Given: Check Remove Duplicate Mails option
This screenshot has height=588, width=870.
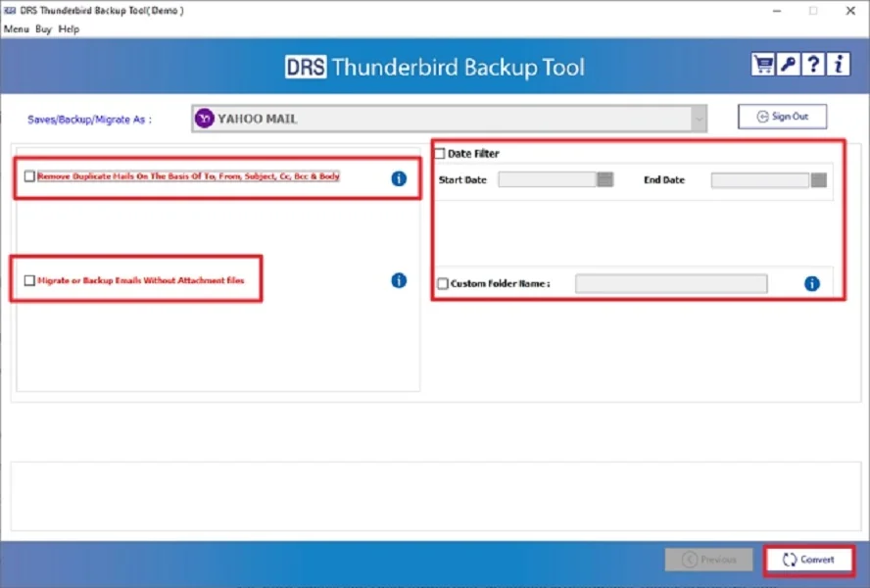Looking at the screenshot, I should tap(29, 176).
